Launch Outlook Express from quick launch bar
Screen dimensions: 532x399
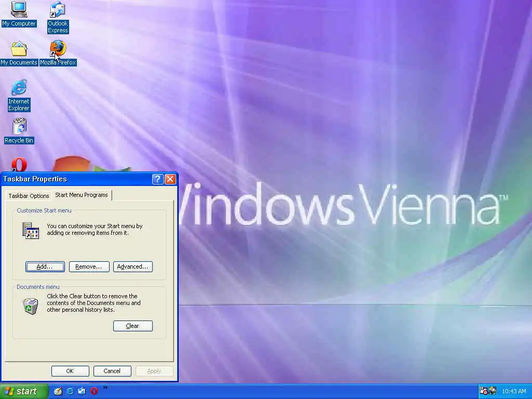point(82,391)
